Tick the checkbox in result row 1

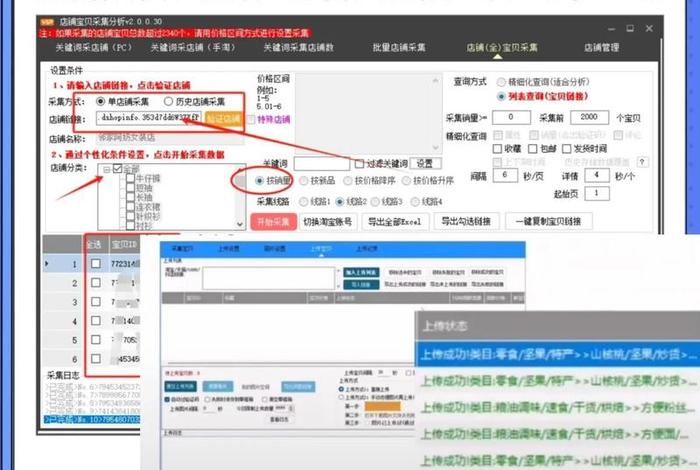click(96, 263)
